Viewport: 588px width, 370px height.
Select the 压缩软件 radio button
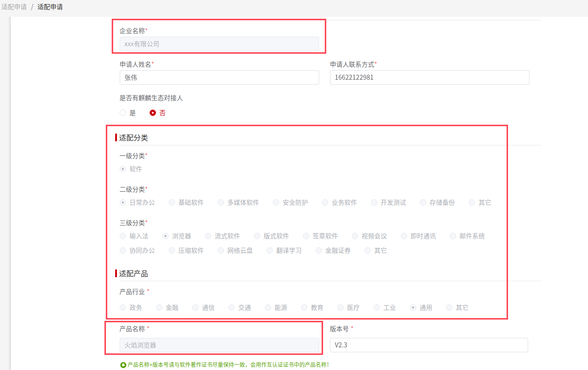[172, 250]
